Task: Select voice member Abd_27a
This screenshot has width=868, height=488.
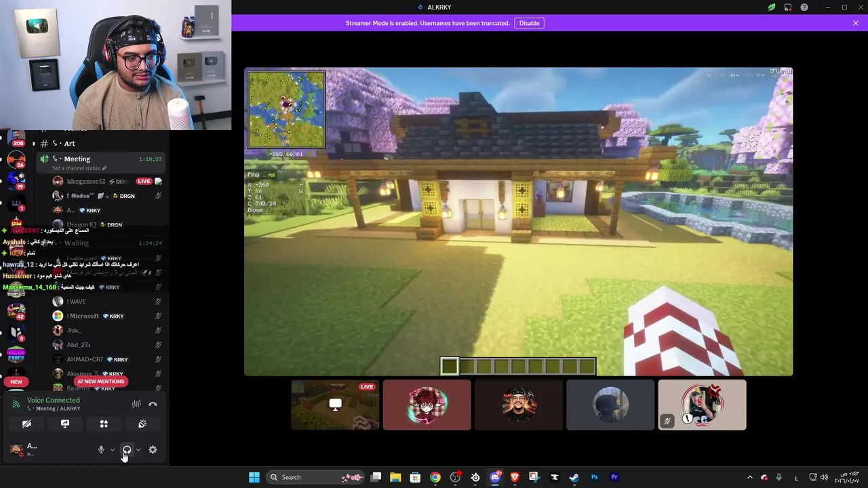Action: point(106,345)
